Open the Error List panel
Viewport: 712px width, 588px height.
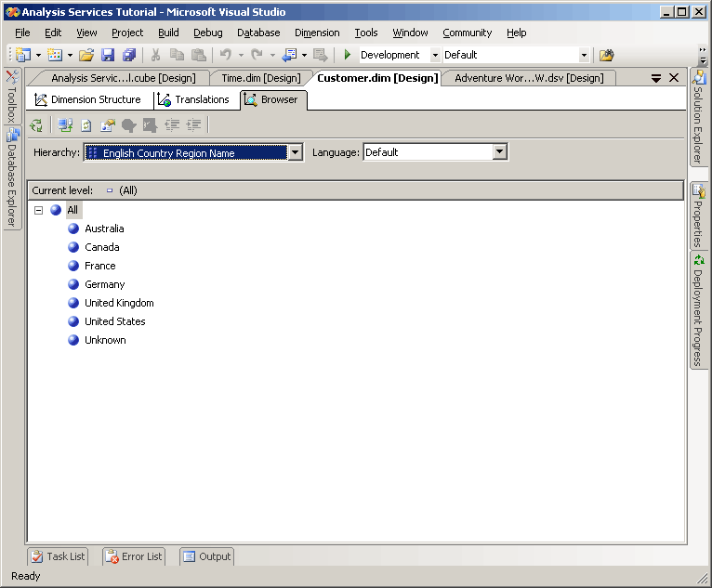tap(134, 556)
